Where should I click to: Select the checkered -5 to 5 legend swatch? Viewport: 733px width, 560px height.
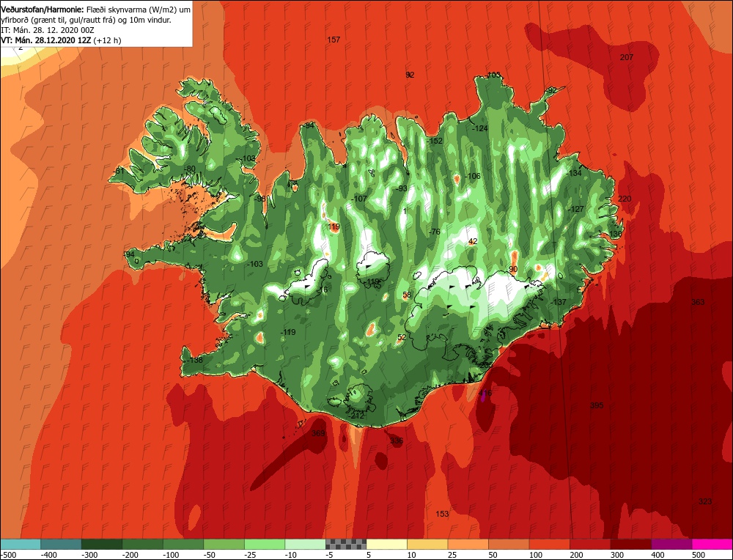pyautogui.click(x=346, y=544)
